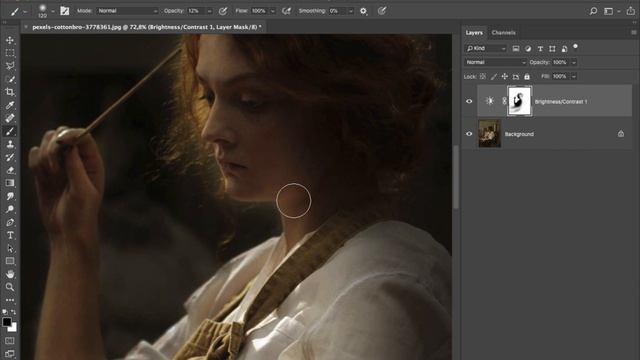Screen dimensions: 640x360
Task: Open the layer Fill dropdown
Action: [573, 76]
